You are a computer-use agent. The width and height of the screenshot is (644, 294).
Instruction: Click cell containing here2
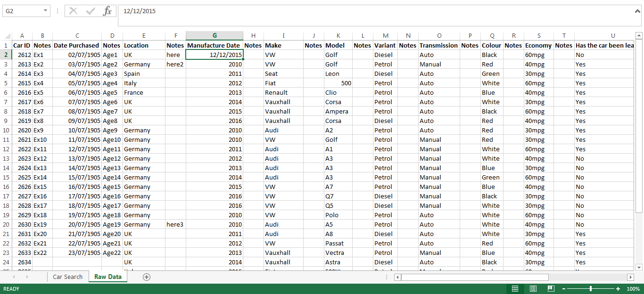(x=175, y=64)
